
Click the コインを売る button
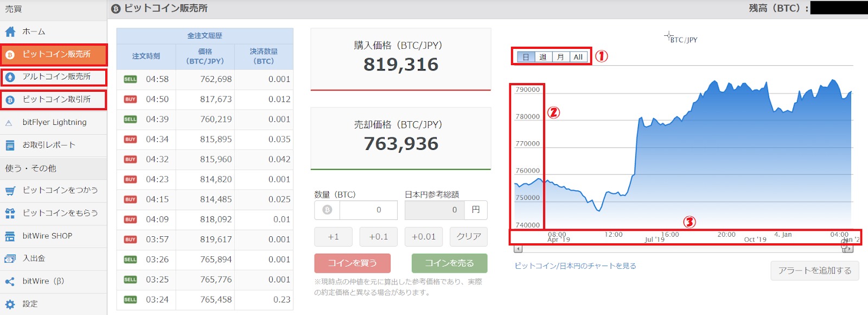449,263
